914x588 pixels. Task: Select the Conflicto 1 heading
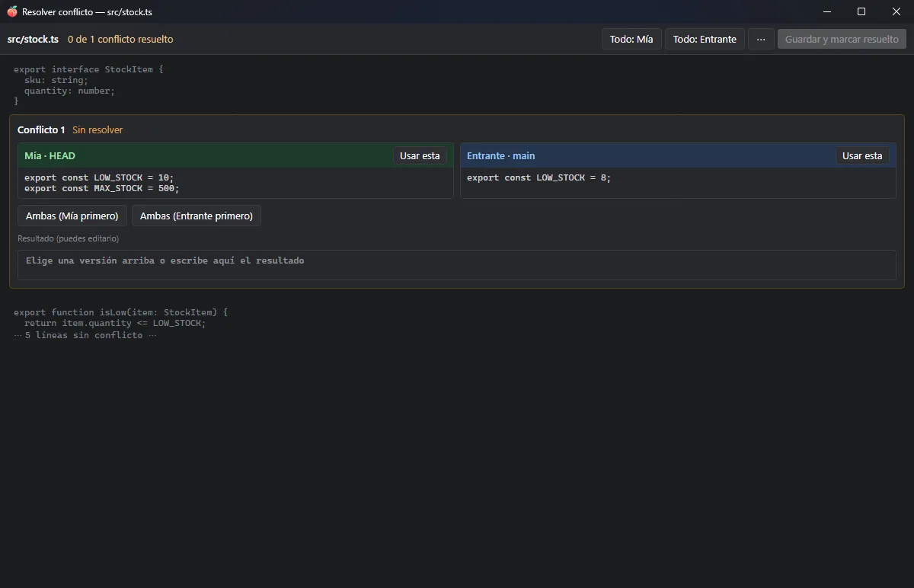coord(41,129)
